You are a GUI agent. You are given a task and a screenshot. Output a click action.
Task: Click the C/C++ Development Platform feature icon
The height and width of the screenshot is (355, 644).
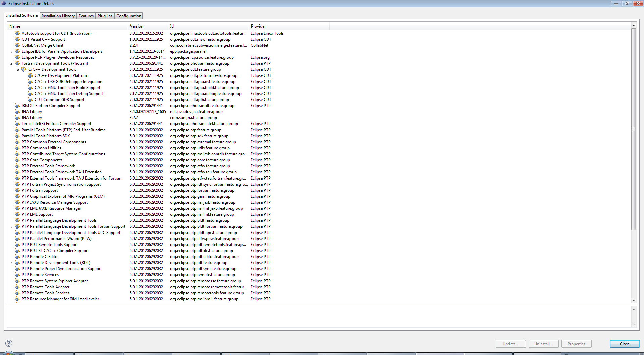point(30,75)
